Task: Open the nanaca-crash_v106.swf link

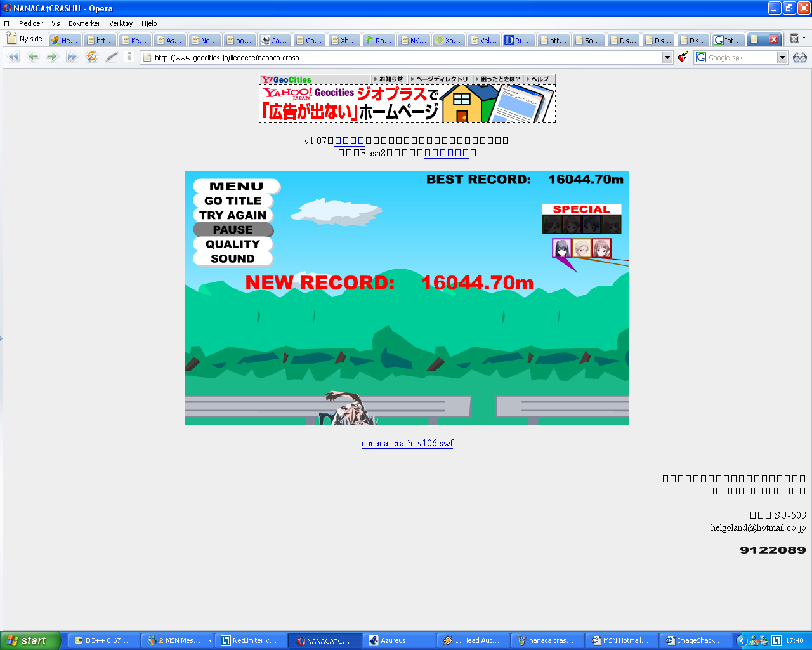Action: (x=407, y=443)
